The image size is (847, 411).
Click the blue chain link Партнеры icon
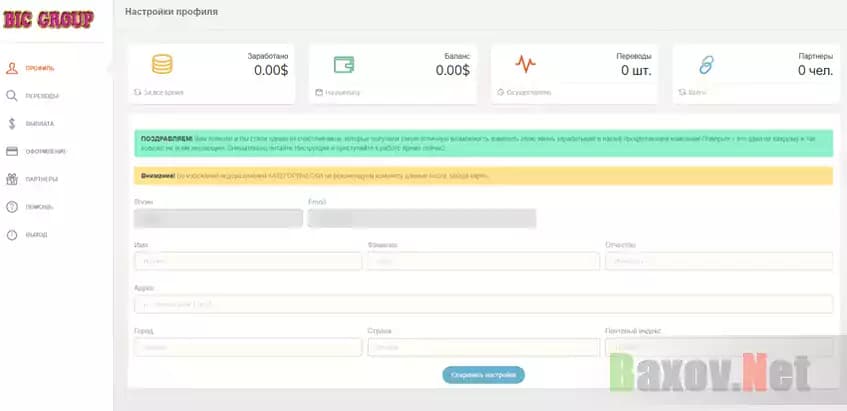[x=706, y=65]
